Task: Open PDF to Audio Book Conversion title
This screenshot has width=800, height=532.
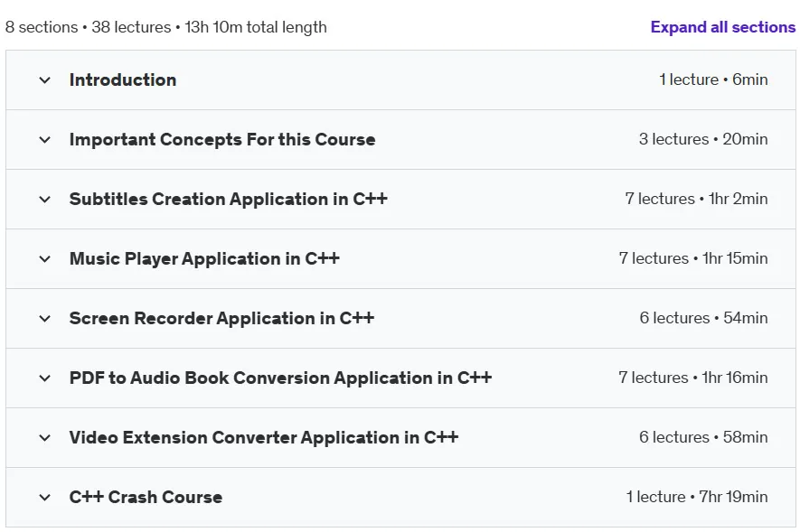Action: [x=280, y=378]
